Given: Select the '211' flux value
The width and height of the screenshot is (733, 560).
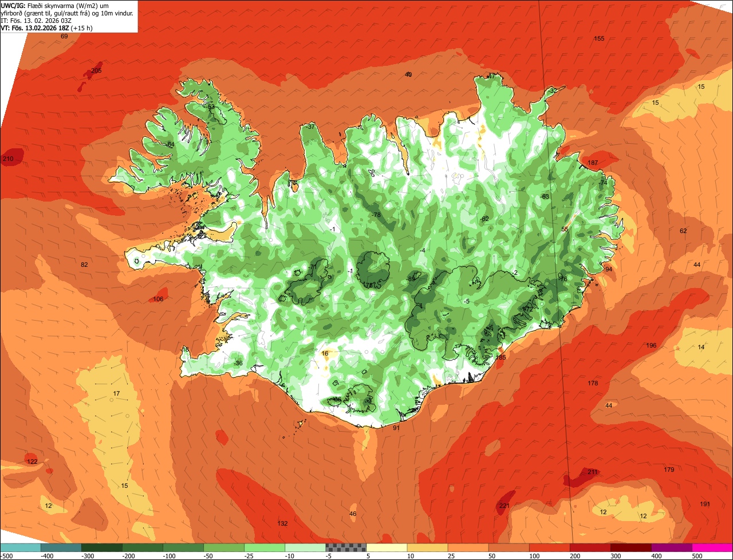Looking at the screenshot, I should click(x=592, y=472).
